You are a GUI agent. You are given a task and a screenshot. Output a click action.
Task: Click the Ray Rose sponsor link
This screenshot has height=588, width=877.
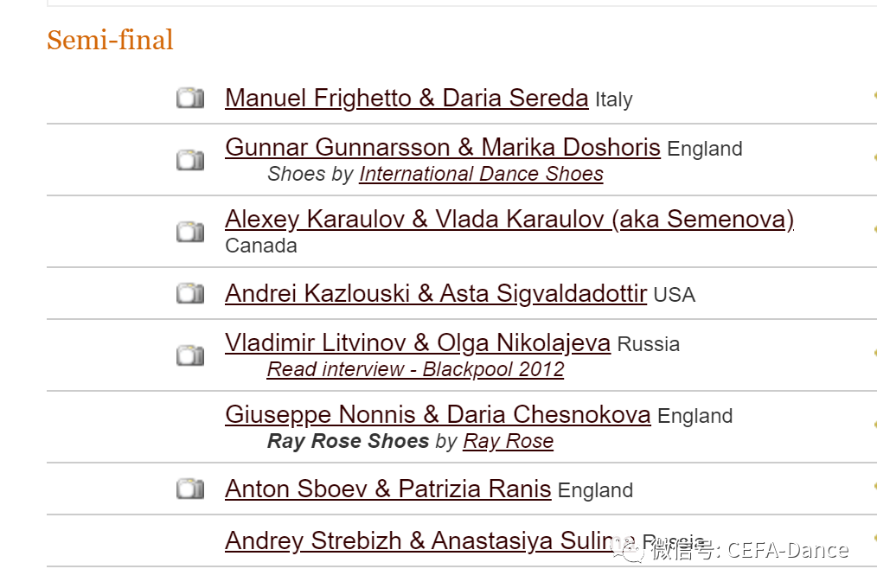[x=508, y=441]
